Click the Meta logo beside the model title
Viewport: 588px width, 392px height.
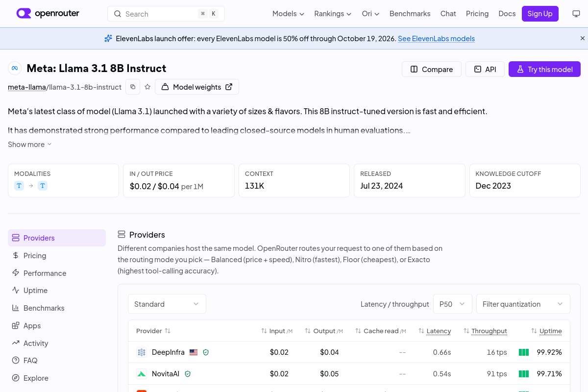coord(15,68)
